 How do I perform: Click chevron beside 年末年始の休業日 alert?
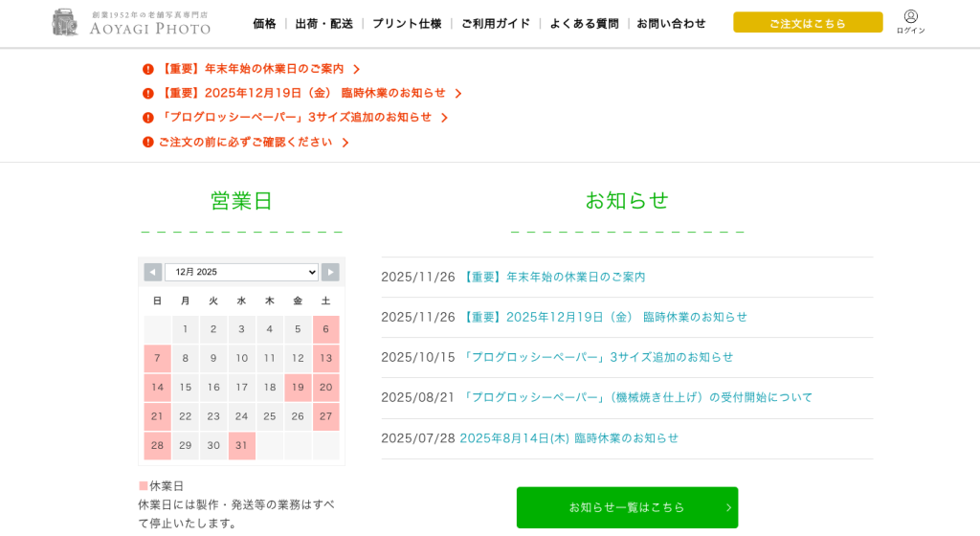357,69
